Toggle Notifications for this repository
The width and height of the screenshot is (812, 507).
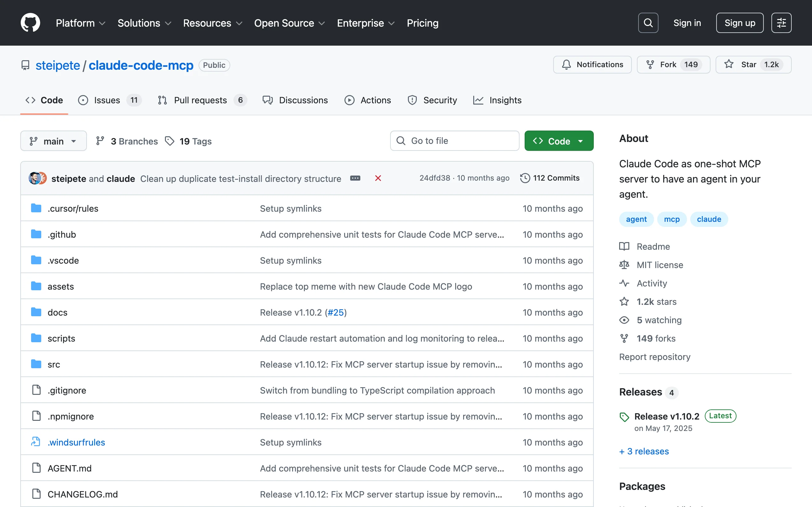coord(592,64)
